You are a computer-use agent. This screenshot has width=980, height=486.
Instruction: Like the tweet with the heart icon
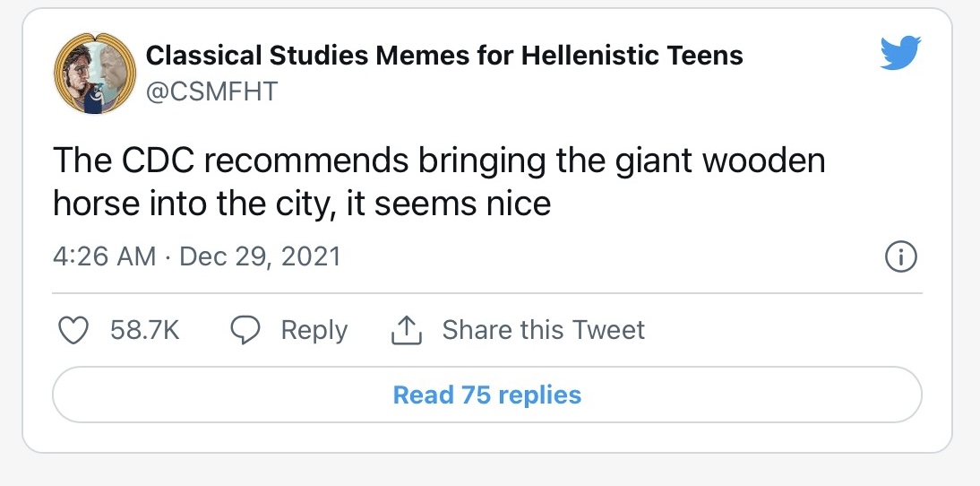pyautogui.click(x=72, y=331)
